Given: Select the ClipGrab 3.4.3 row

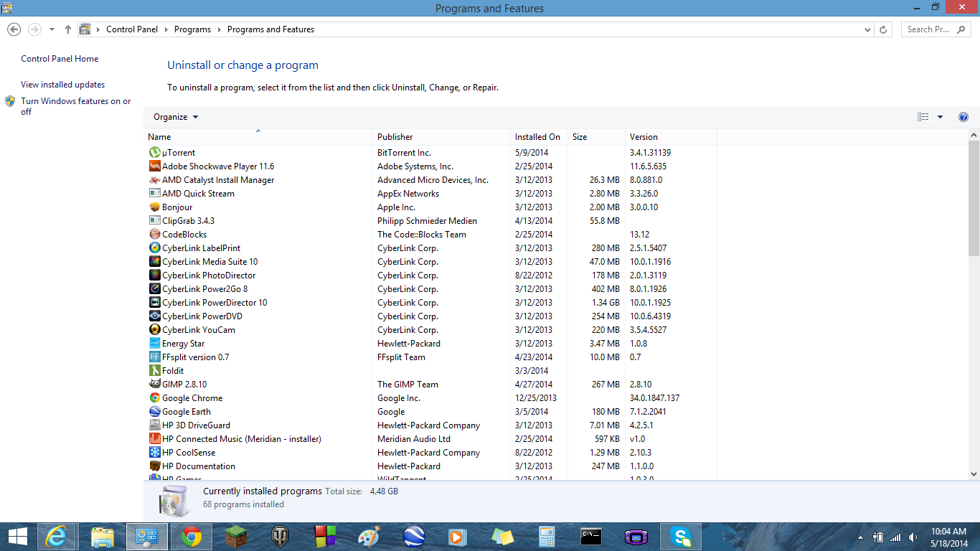Looking at the screenshot, I should click(x=430, y=220).
